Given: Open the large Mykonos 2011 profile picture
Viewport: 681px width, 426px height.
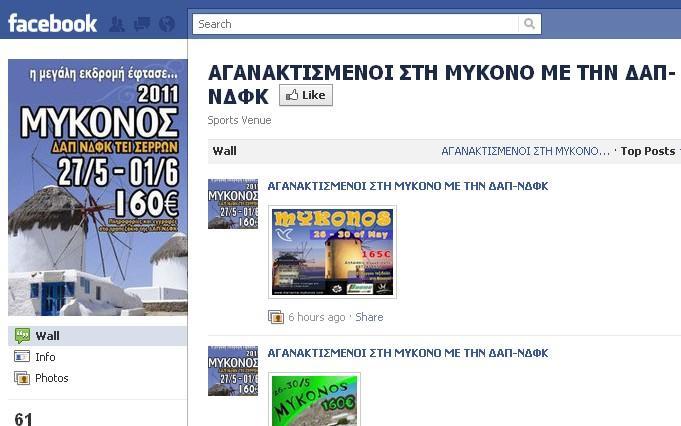Looking at the screenshot, I should [98, 188].
